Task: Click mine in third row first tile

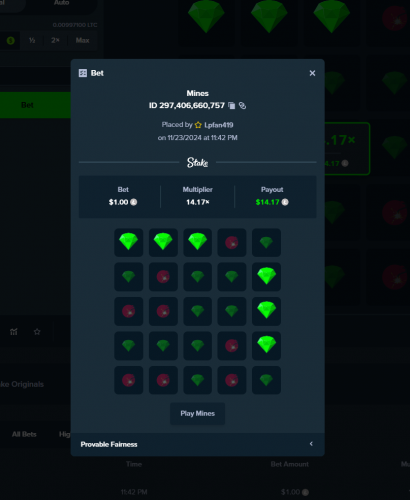Action: click(129, 311)
